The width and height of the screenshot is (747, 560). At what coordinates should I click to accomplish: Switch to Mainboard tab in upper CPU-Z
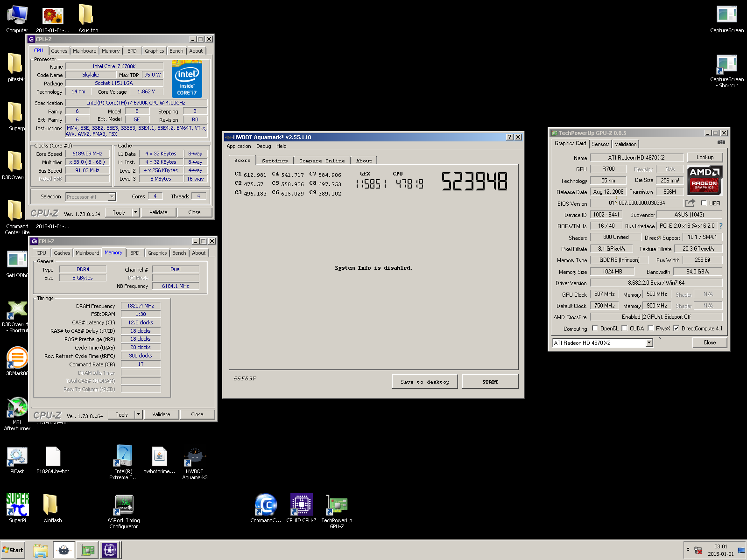tap(85, 51)
